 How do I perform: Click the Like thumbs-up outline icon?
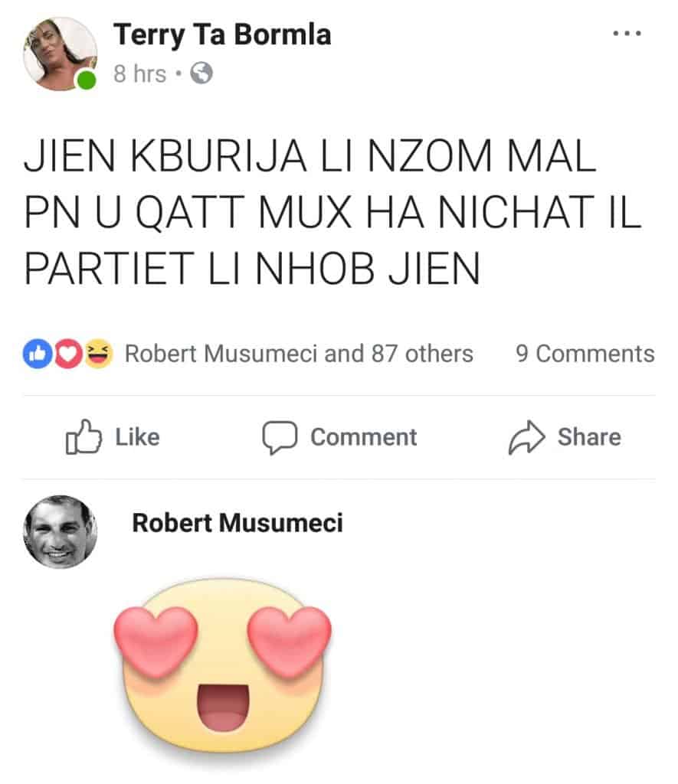coord(84,437)
